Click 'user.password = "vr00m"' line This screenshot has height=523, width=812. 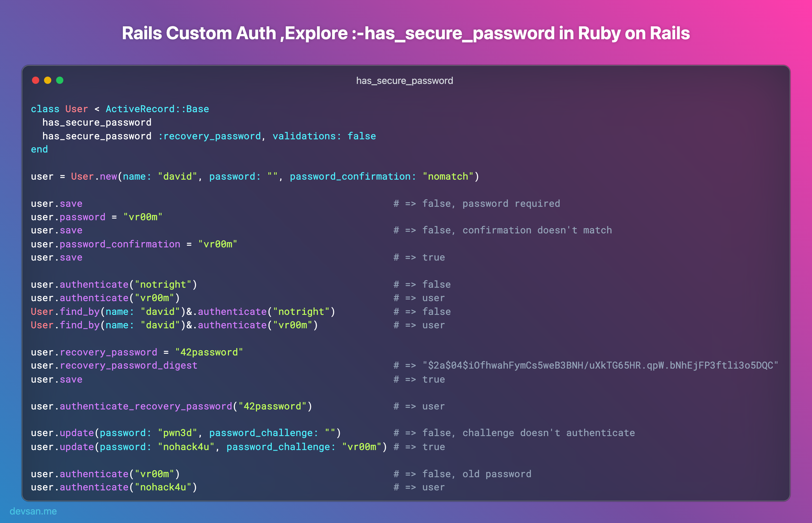(x=97, y=217)
